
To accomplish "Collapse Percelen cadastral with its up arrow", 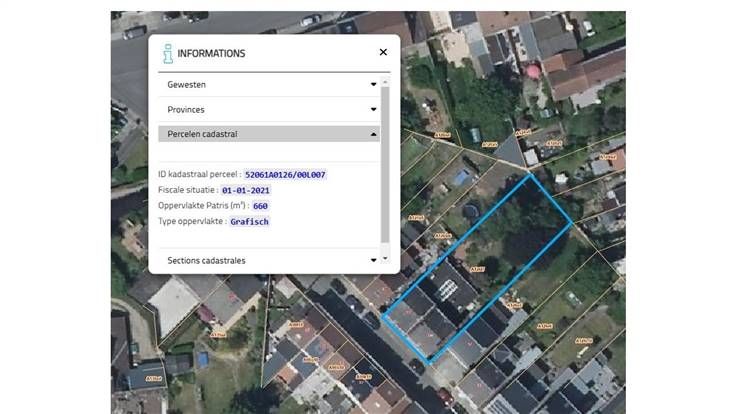I will (x=373, y=133).
